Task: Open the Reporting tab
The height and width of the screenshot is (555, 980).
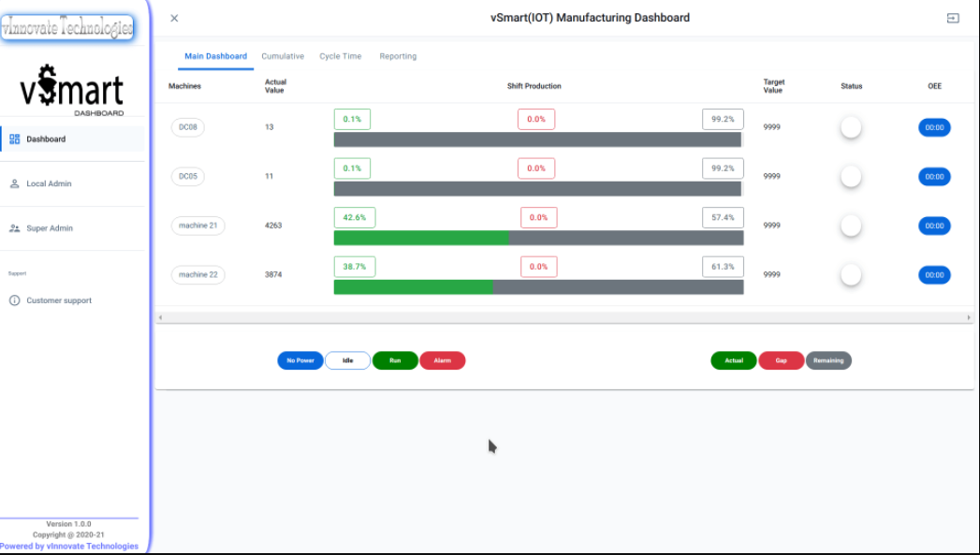Action: 398,56
